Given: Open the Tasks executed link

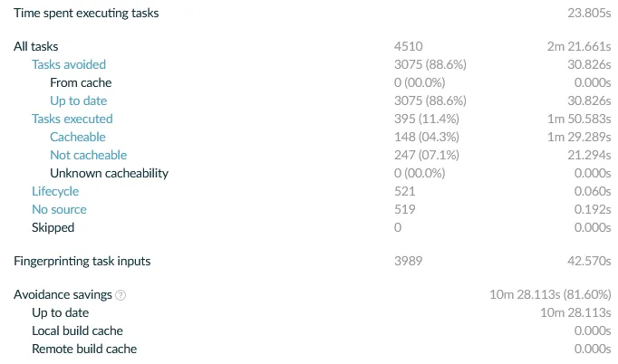Looking at the screenshot, I should (72, 119).
